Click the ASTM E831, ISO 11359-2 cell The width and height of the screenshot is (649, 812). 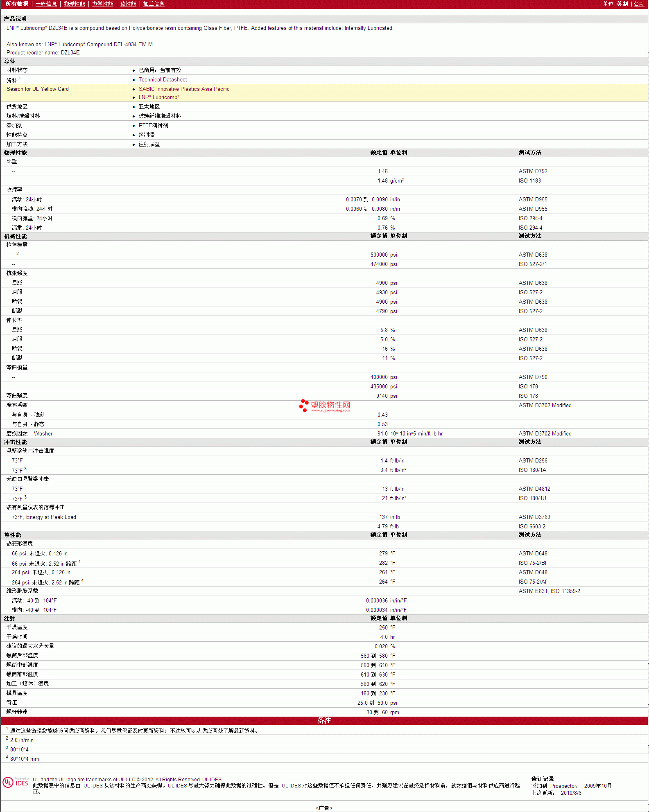point(549,591)
